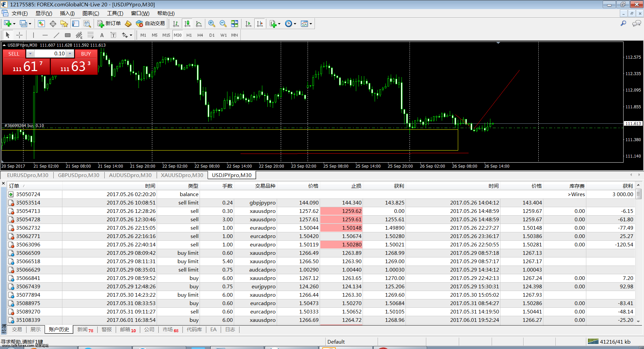
Task: Toggle the M30 timeframe button
Action: [x=178, y=35]
